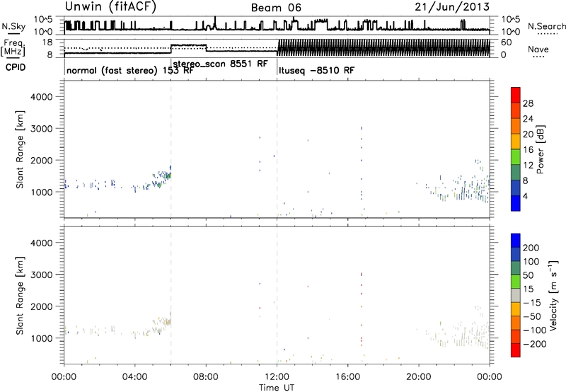This screenshot has height=392, width=566.
Task: Click the "-200" label on velocity colorbar
Action: coord(534,344)
